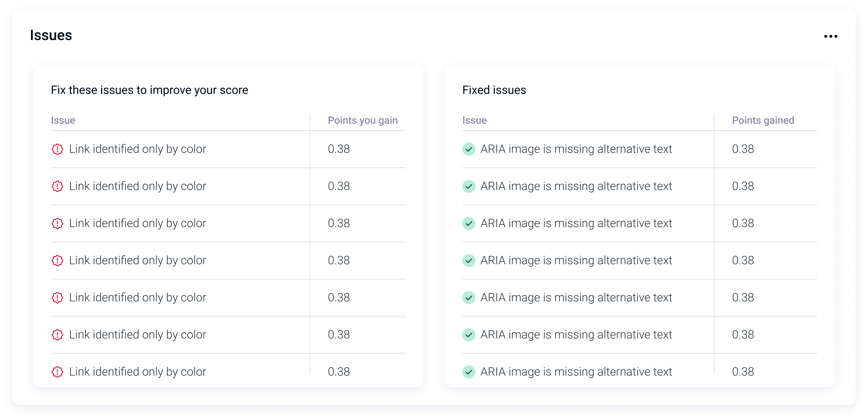Viewport: 868px width, 420px height.
Task: Click the Issue column header in left table
Action: [x=63, y=120]
